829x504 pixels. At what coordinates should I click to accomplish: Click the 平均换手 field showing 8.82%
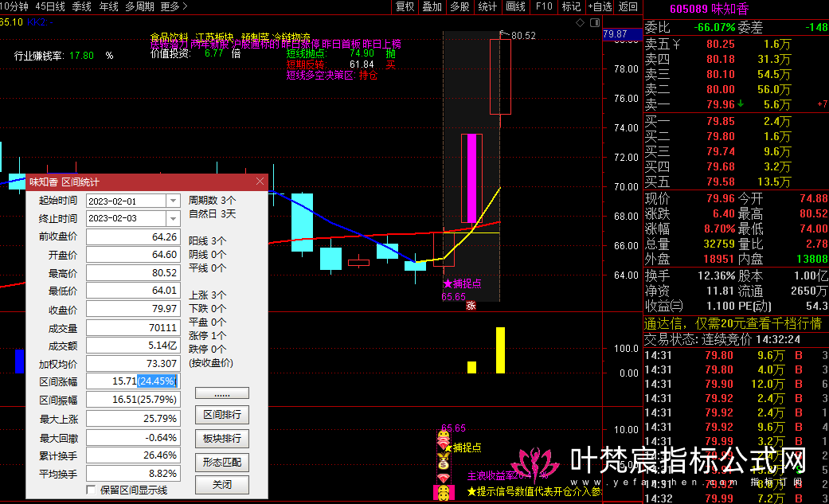click(x=133, y=474)
